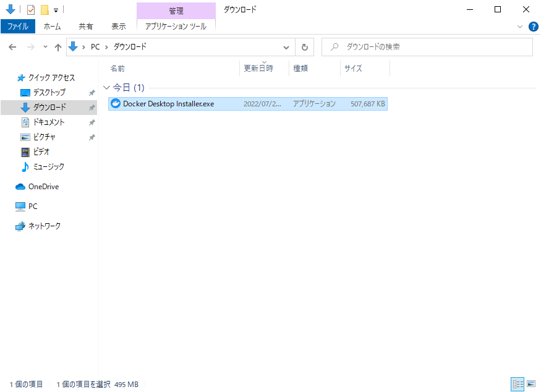Switch to the ホーム ribbon tab
The height and width of the screenshot is (392, 541).
pyautogui.click(x=52, y=26)
